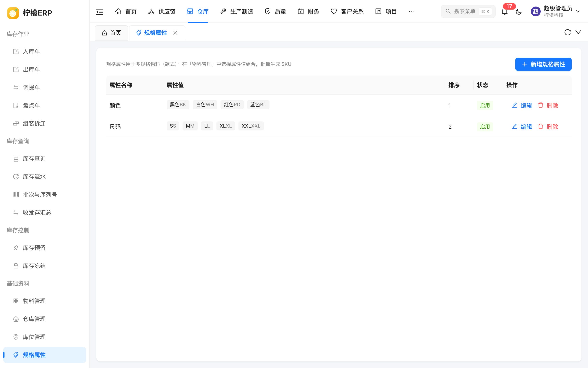Open 首页 in the top navigation
588x368 pixels.
click(x=126, y=11)
